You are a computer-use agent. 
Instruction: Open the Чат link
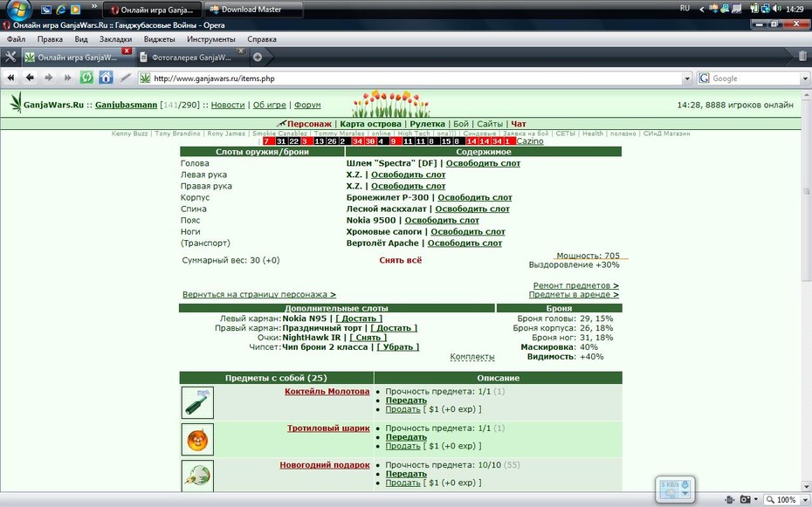[519, 124]
